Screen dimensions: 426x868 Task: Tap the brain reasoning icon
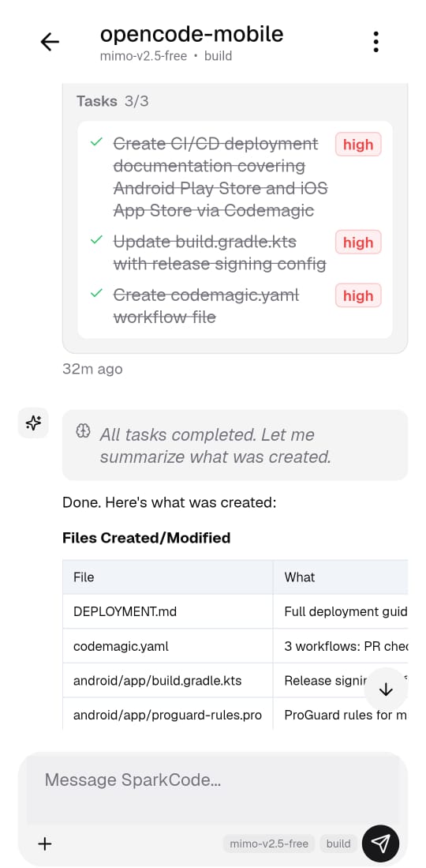[82, 431]
